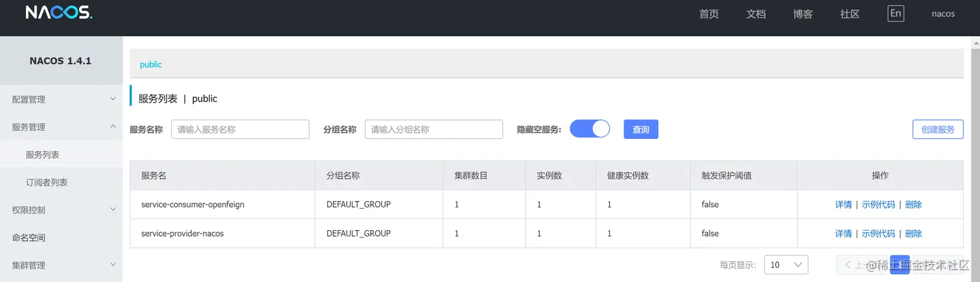The width and height of the screenshot is (980, 282).
Task: Open 文档 in the top navigation
Action: (756, 14)
